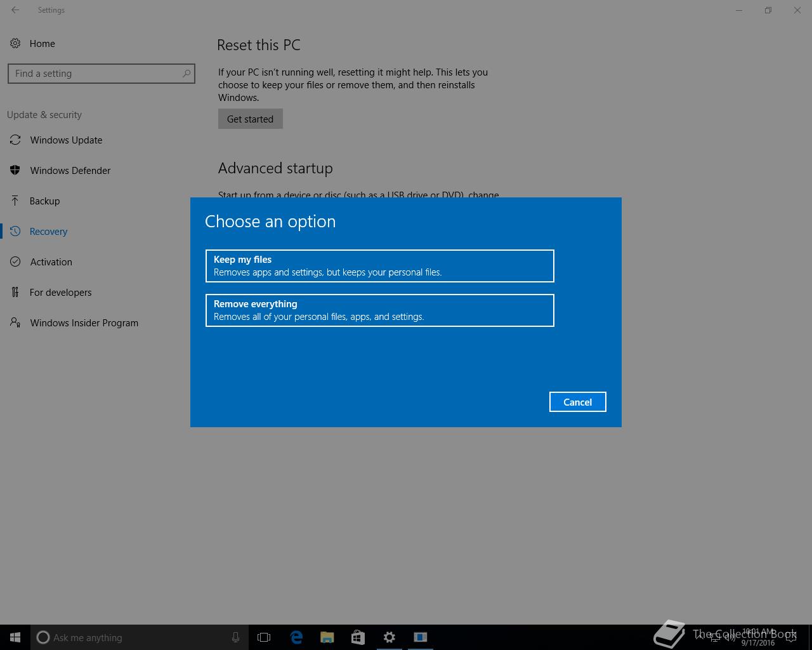Close the Settings window
812x650 pixels.
point(797,10)
